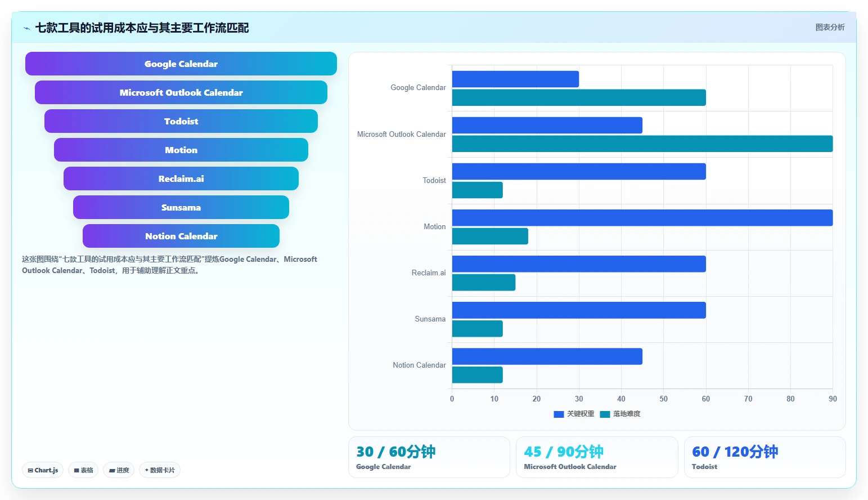This screenshot has width=868, height=500.
Task: Click the Todoist caption in the data card
Action: [x=705, y=467]
